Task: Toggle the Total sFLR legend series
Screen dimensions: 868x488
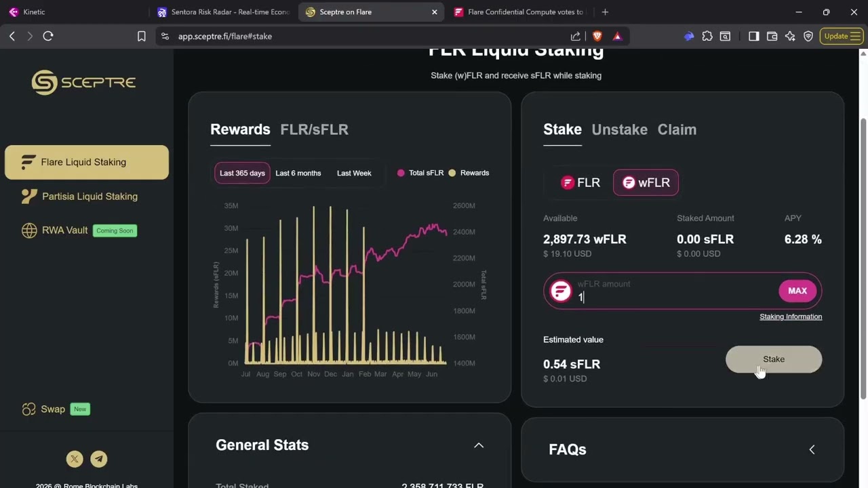Action: (420, 173)
